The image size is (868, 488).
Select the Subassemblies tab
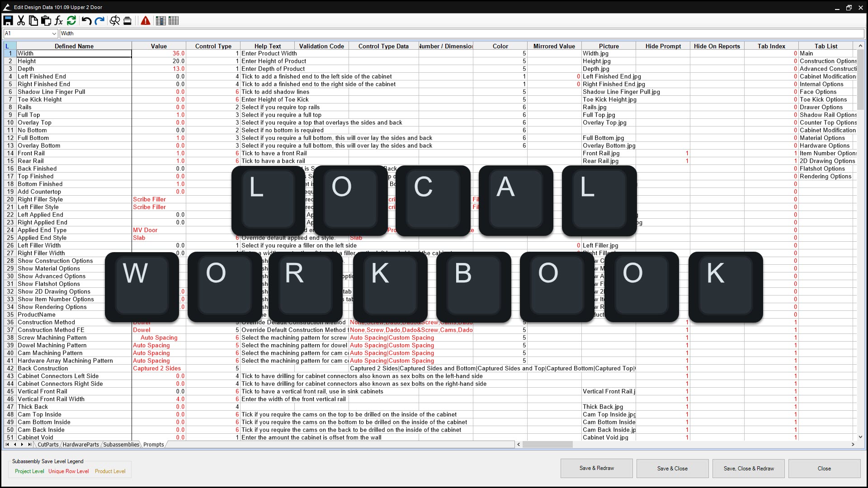tap(121, 445)
